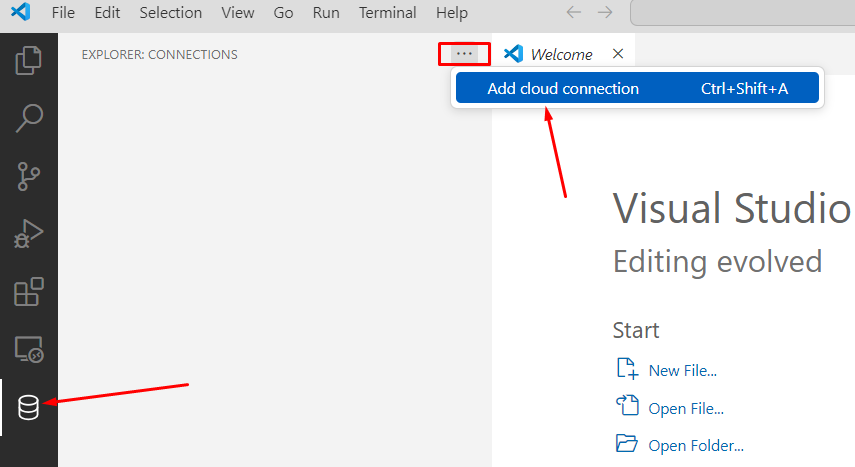Open the Source Control view icon
The height and width of the screenshot is (467, 855).
coord(28,176)
